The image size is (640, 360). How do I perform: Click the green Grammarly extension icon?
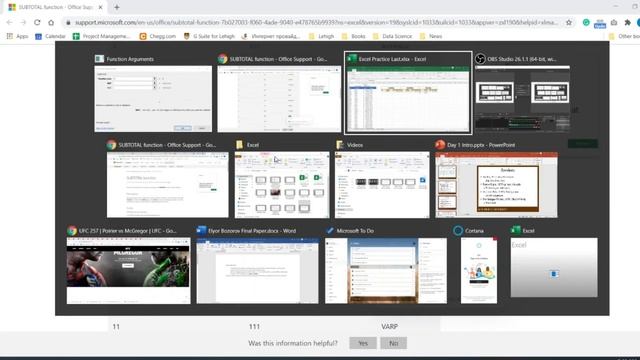[x=586, y=22]
